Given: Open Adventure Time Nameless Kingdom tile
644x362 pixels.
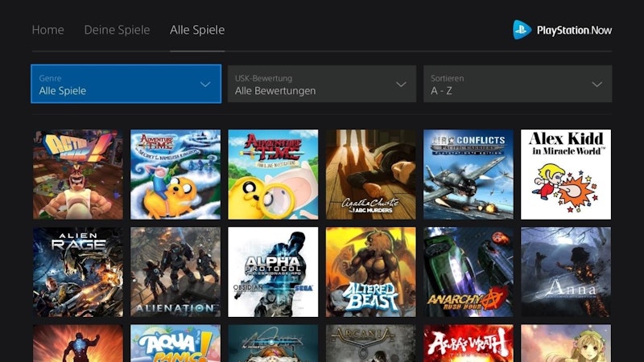Looking at the screenshot, I should click(x=175, y=175).
